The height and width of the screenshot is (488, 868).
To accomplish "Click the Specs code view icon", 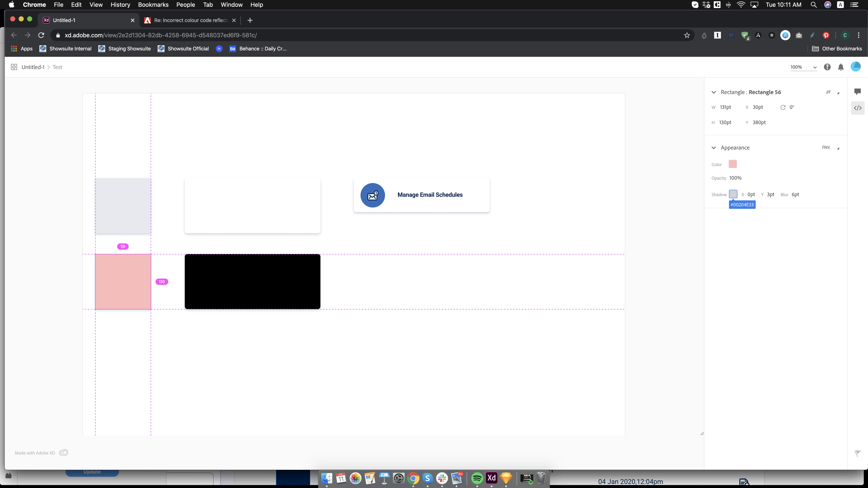I will pos(858,108).
